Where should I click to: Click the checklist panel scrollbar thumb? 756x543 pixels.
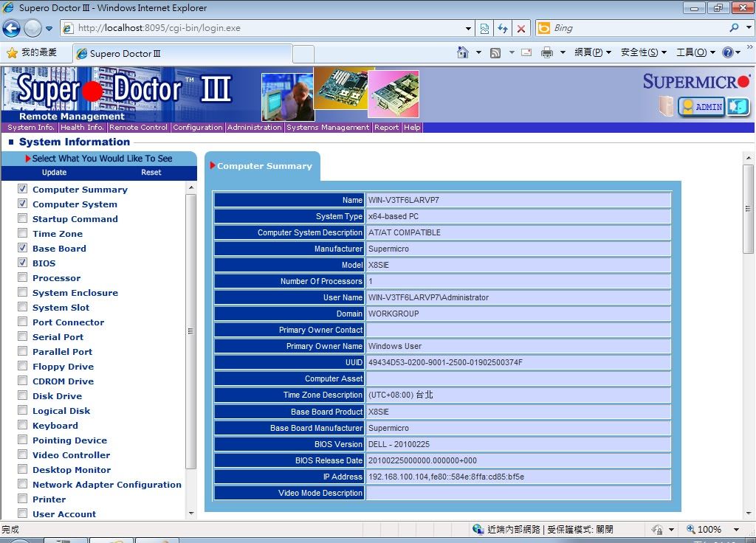[191, 331]
